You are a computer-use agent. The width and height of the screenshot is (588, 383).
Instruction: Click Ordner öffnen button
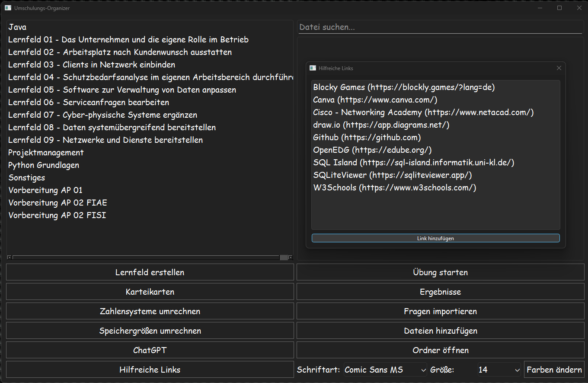440,350
